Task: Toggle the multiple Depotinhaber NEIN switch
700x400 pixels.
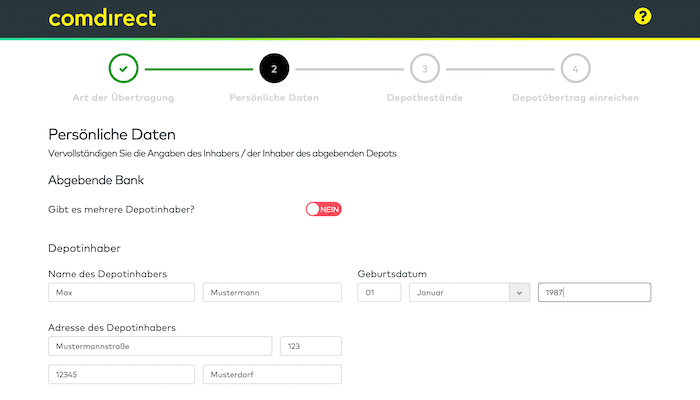Action: (324, 209)
